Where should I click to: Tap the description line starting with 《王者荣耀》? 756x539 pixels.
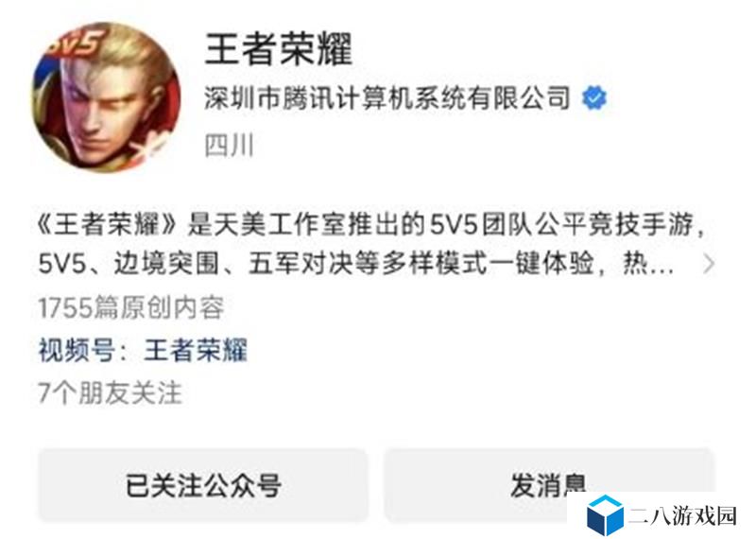[x=371, y=224]
